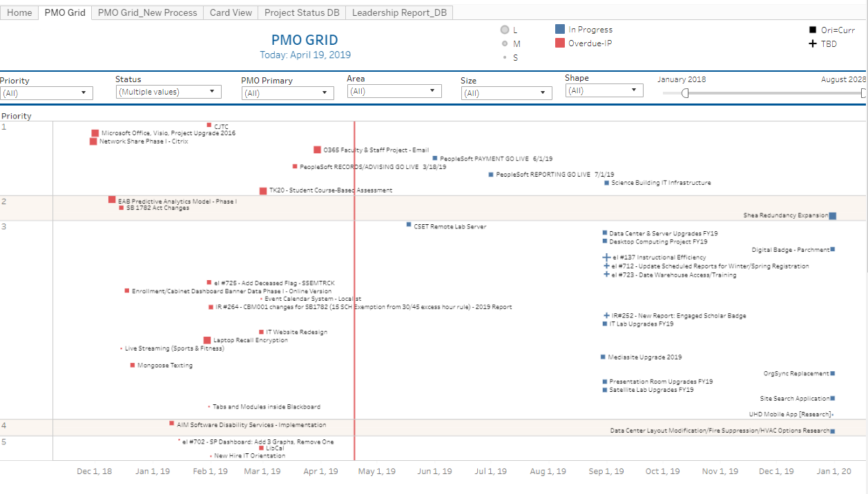The width and height of the screenshot is (868, 494).
Task: Select the L size circle in legend
Action: click(x=505, y=30)
